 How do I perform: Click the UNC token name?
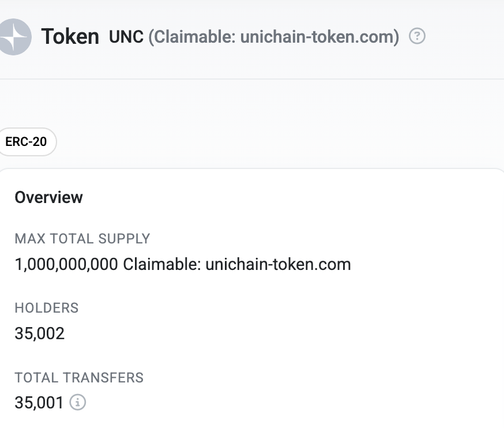[126, 37]
